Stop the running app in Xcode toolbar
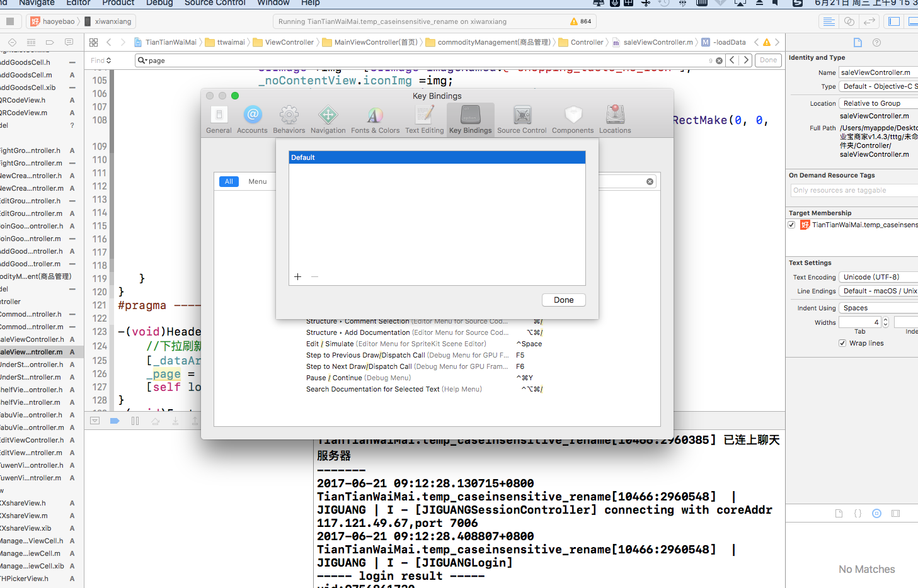Screen dimensions: 918x588 (x=10, y=21)
